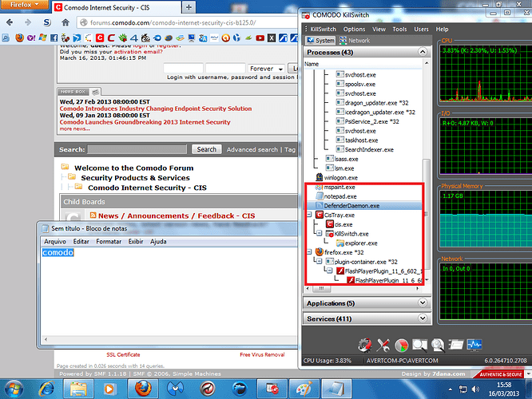This screenshot has width=532, height=399.
Task: Click the Free Virus Removal link
Action: pos(262,354)
